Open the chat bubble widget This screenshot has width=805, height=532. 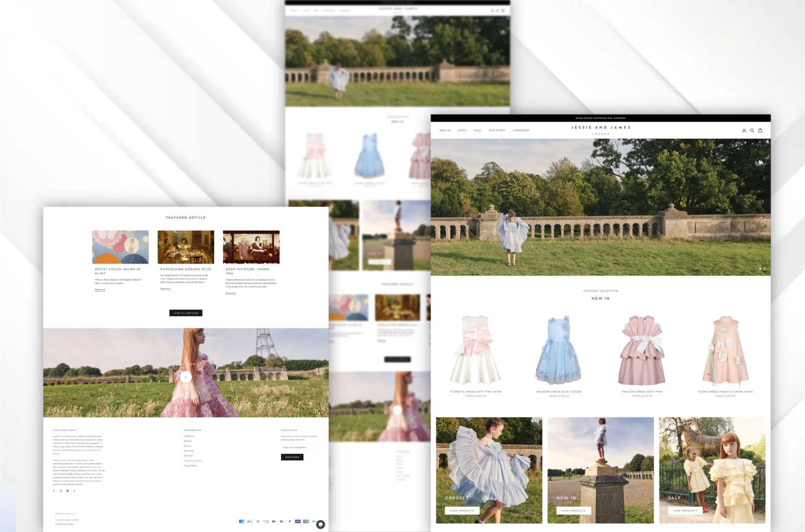coord(320,524)
